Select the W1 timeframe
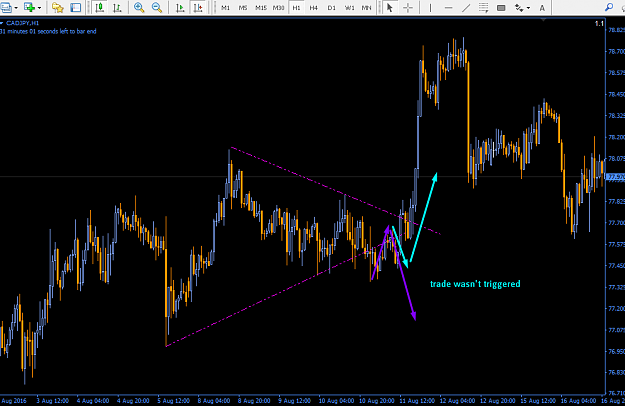Viewport: 625px width, 406px height. [349, 8]
